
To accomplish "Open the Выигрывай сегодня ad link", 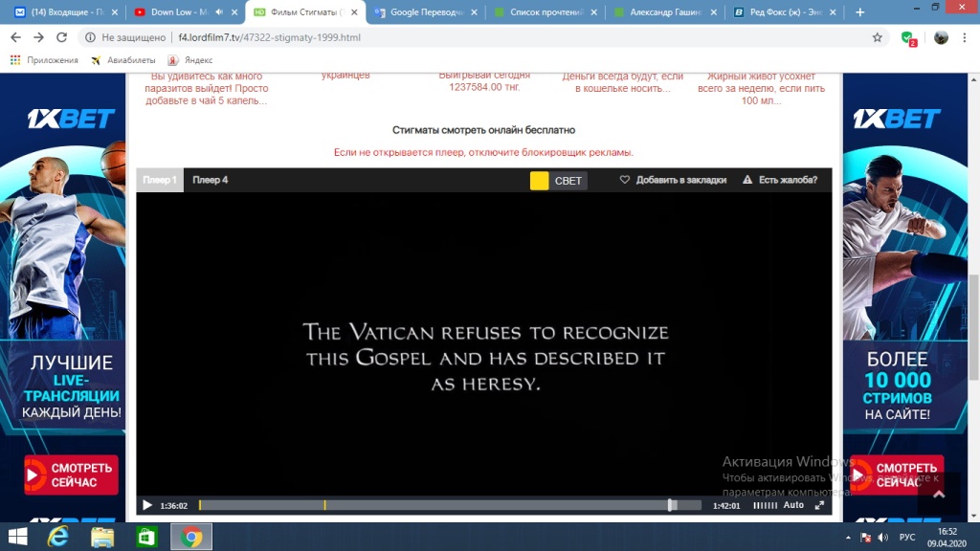I will tap(484, 81).
